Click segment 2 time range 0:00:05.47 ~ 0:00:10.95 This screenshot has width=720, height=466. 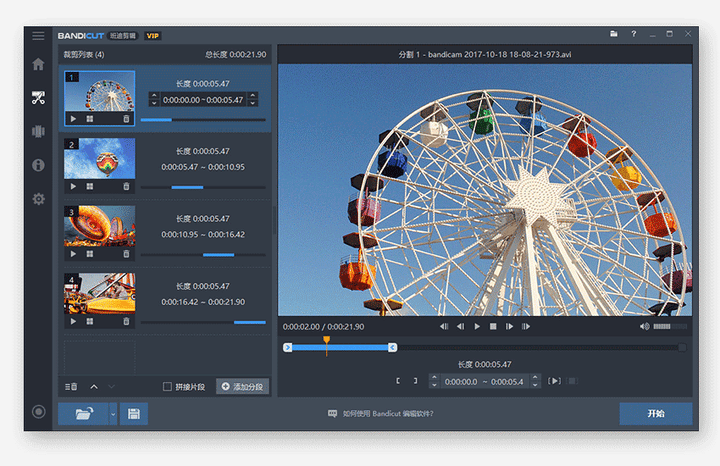click(203, 167)
